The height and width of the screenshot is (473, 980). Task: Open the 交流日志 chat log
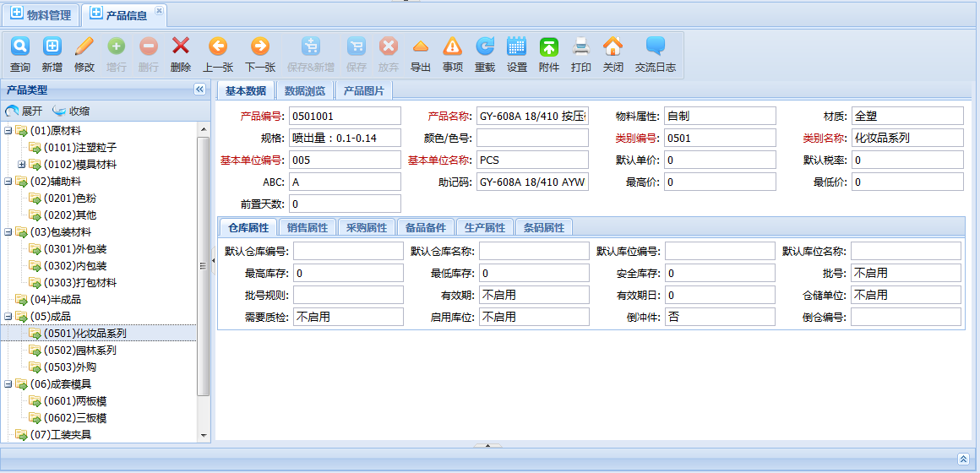click(656, 47)
